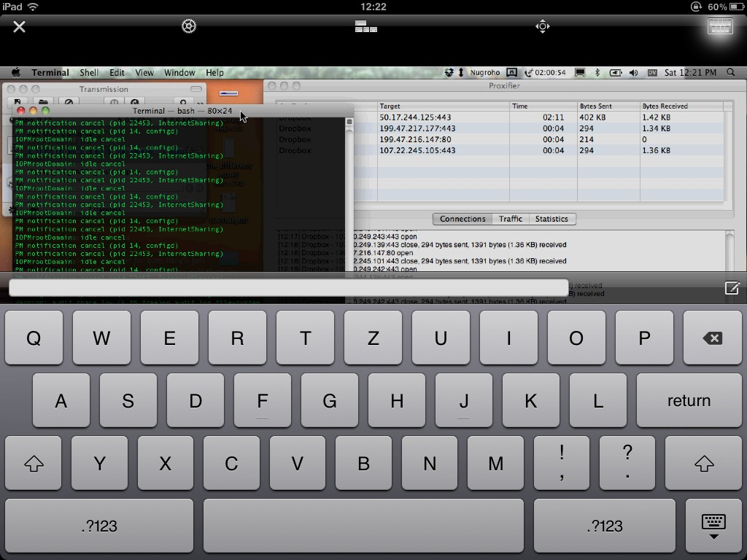Viewport: 747px width, 560px height.
Task: Click the call timer 02:00:54 status item
Action: coord(545,72)
